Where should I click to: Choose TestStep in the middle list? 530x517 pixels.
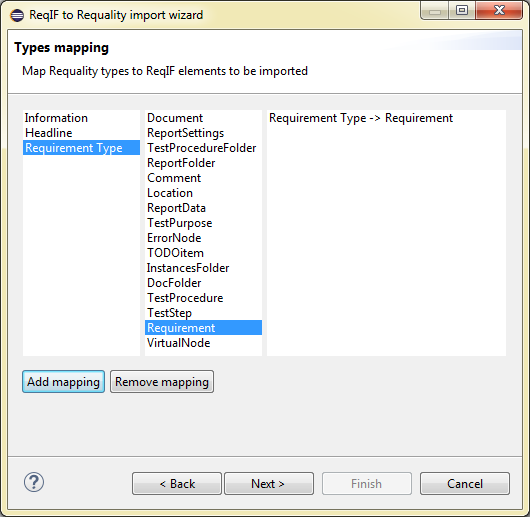click(x=203, y=313)
